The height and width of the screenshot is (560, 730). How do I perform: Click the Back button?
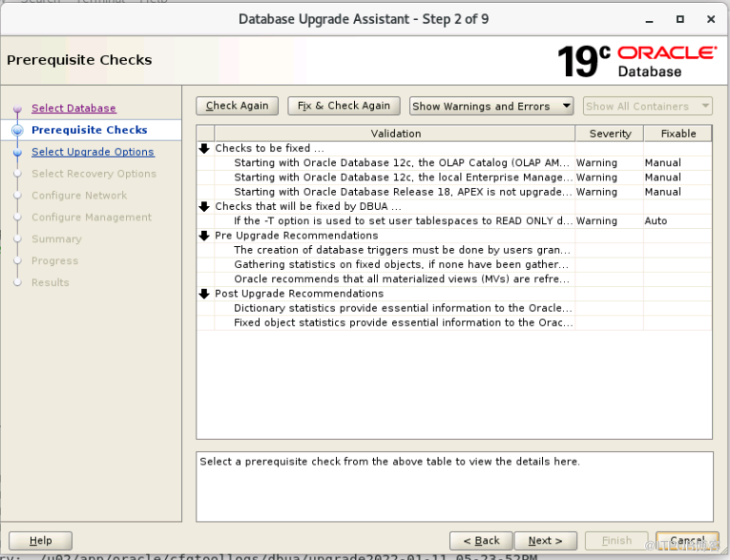[x=481, y=541]
